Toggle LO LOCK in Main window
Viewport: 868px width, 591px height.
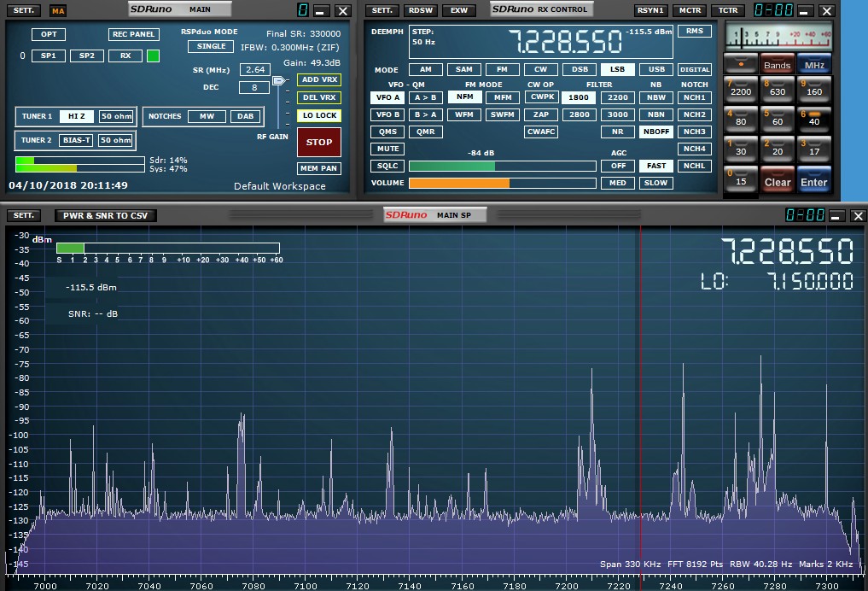pyautogui.click(x=319, y=115)
